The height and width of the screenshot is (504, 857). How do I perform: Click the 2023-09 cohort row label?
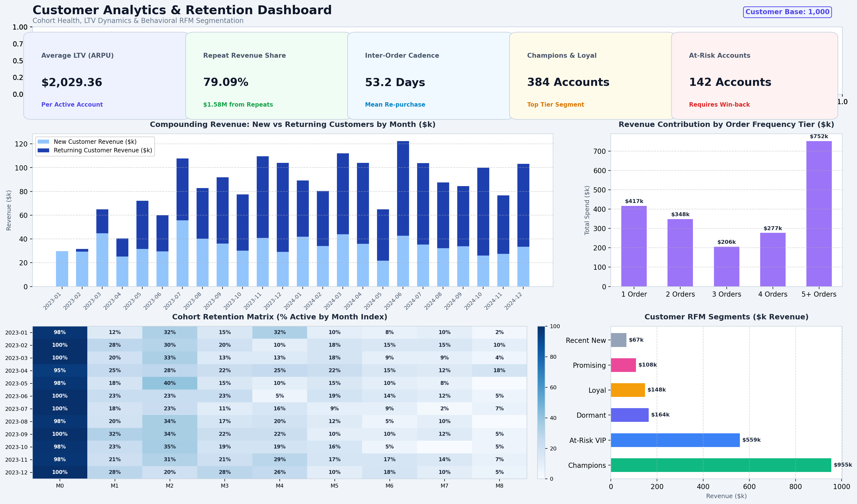coord(16,434)
